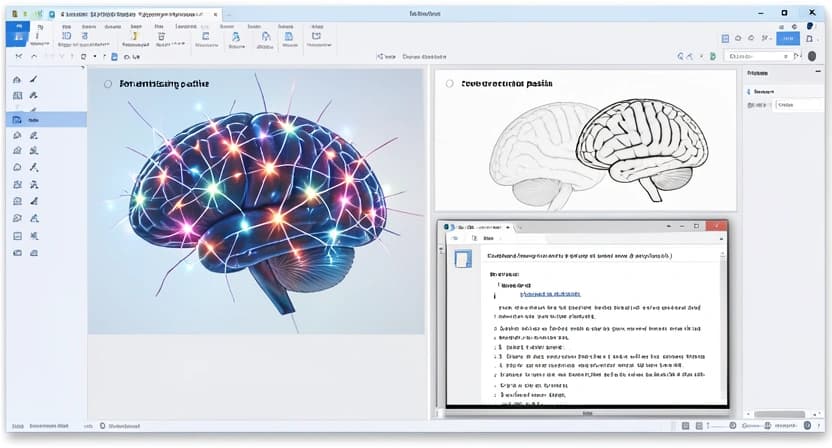
Task: Click the magnifier icon left of the search field
Action: pyautogui.click(x=681, y=56)
